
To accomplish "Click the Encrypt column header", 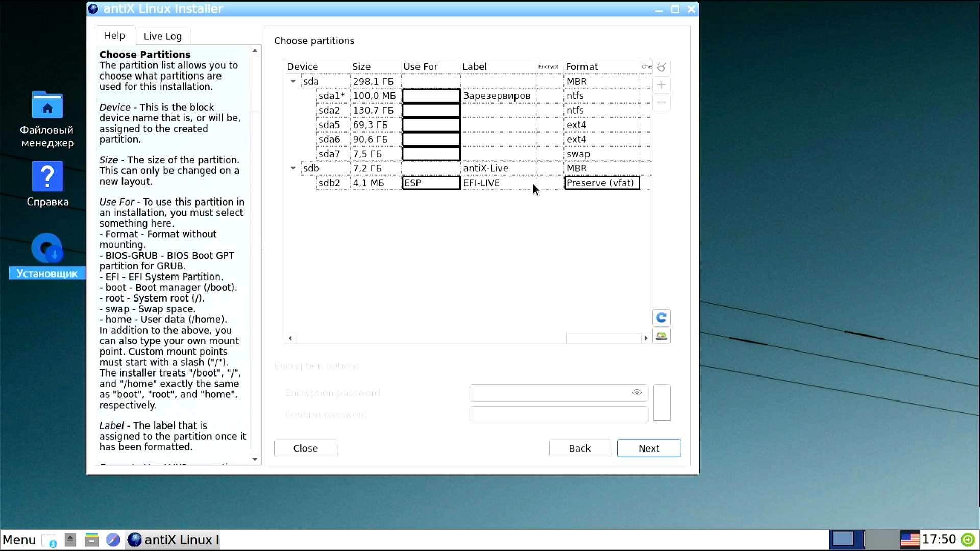I will [x=549, y=67].
